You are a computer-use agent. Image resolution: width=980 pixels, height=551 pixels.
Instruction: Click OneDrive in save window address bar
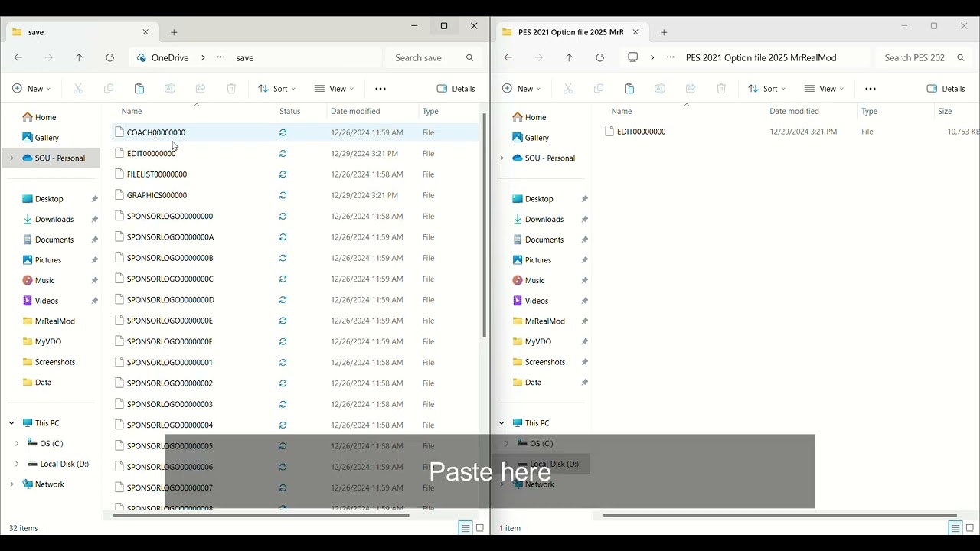[x=171, y=57]
